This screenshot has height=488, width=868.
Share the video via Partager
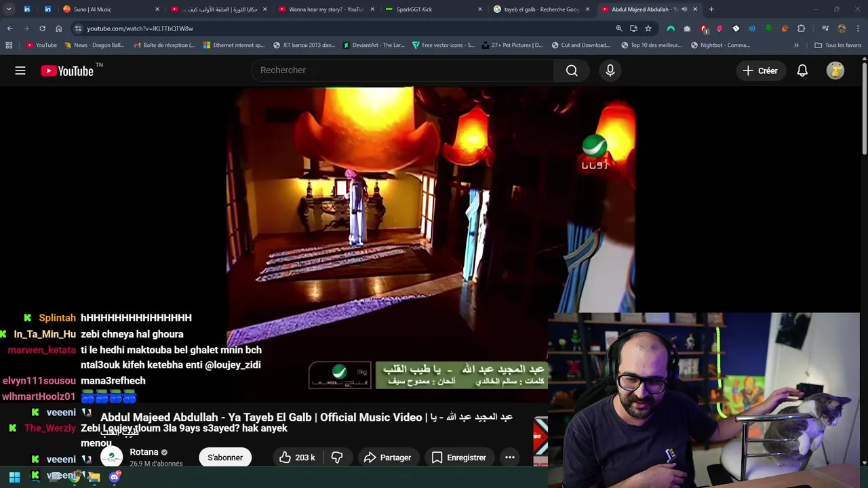(x=388, y=457)
